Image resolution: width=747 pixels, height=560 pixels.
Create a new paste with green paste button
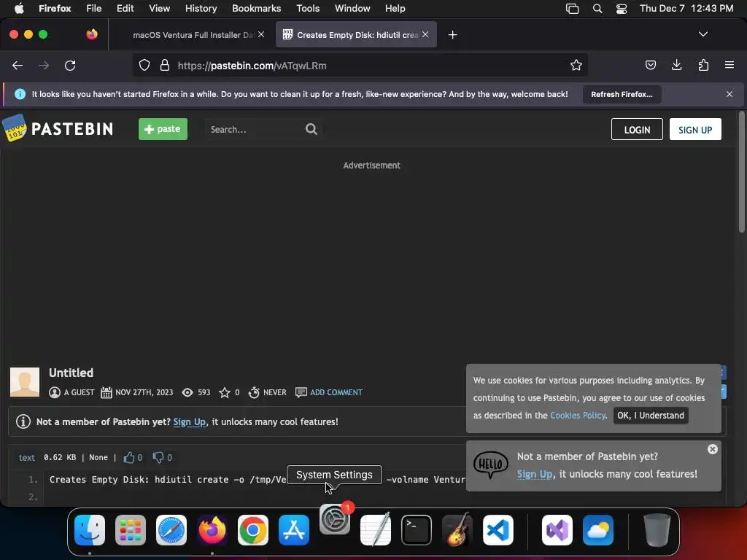point(163,129)
